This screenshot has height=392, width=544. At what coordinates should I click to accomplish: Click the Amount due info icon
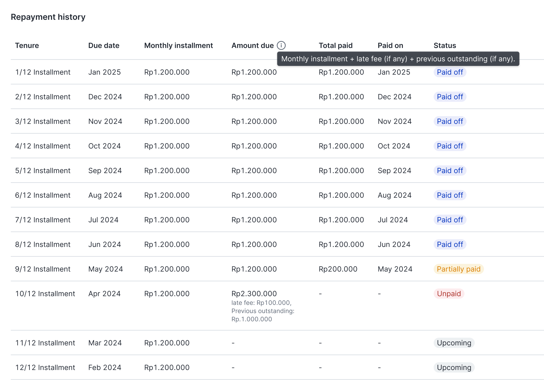[x=281, y=45]
